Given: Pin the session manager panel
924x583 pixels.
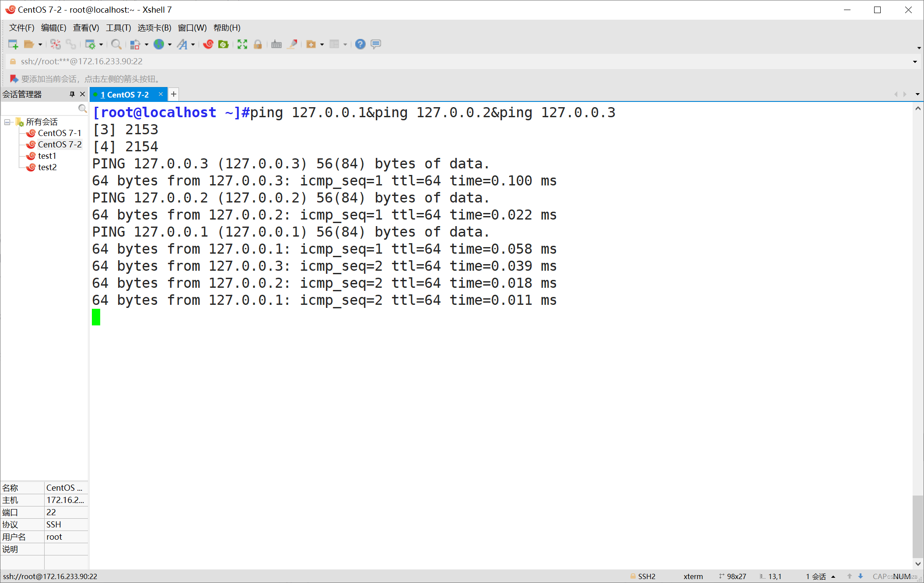Looking at the screenshot, I should click(x=72, y=94).
